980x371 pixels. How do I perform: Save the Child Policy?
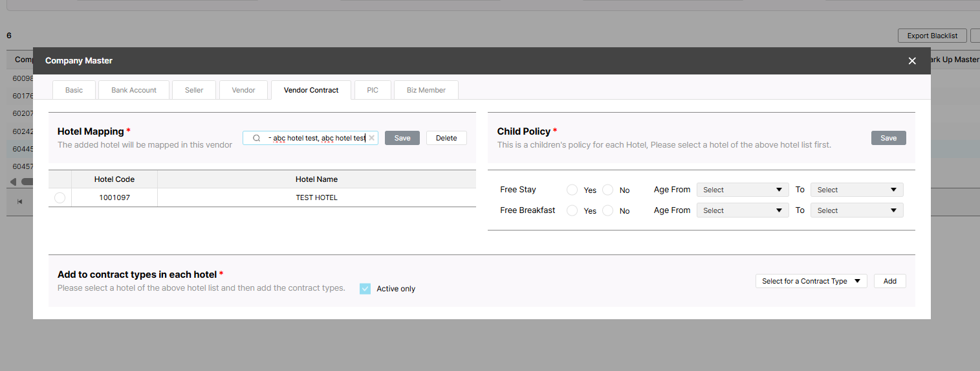pos(888,138)
